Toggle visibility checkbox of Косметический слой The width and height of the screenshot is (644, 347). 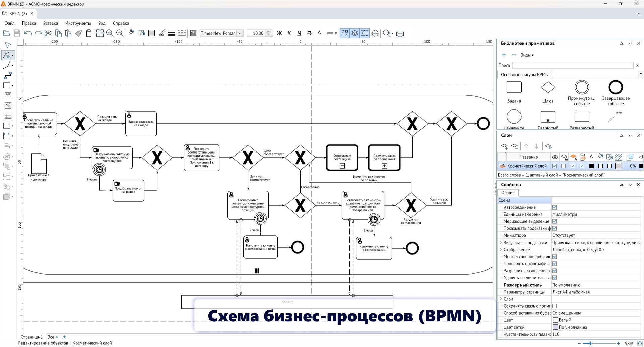tap(555, 166)
